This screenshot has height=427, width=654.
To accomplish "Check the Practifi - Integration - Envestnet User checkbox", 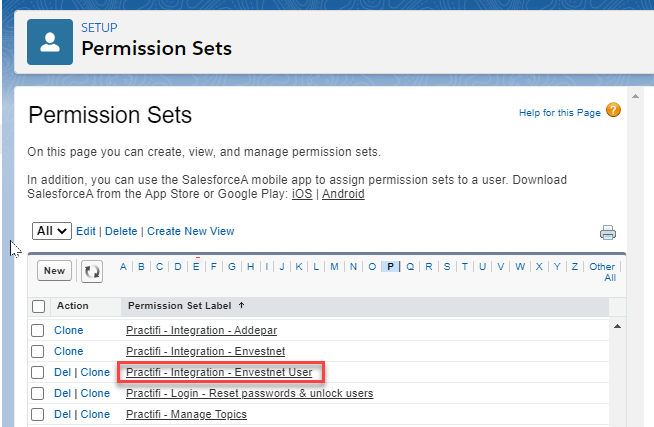I will [x=38, y=372].
